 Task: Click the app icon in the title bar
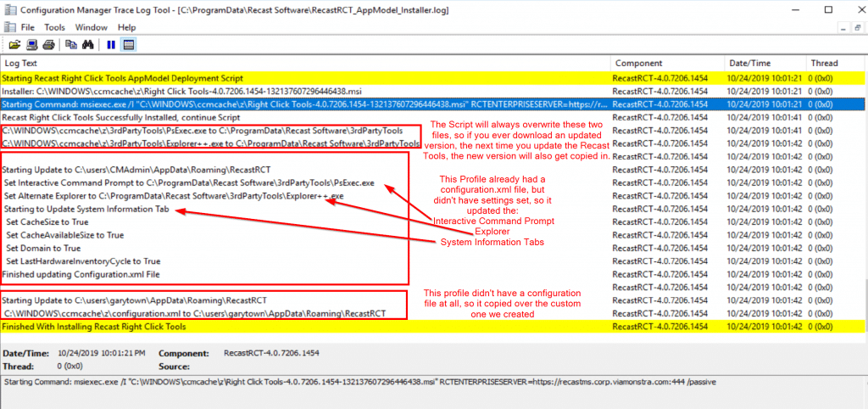click(9, 9)
